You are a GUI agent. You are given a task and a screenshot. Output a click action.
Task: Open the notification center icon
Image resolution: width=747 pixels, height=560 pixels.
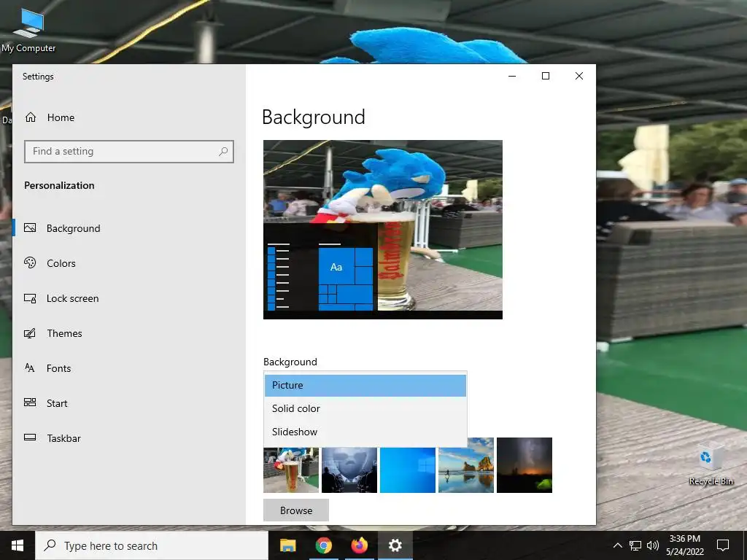723,545
